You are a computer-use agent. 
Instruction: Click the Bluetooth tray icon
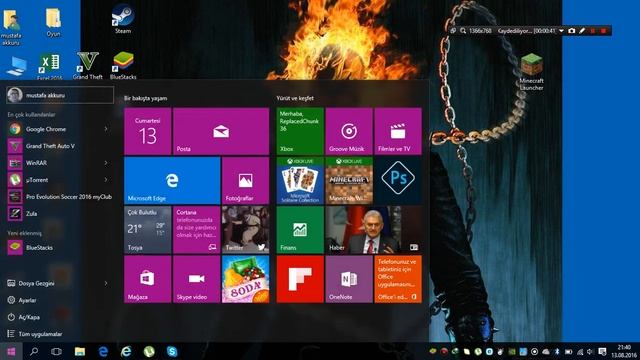(x=557, y=351)
